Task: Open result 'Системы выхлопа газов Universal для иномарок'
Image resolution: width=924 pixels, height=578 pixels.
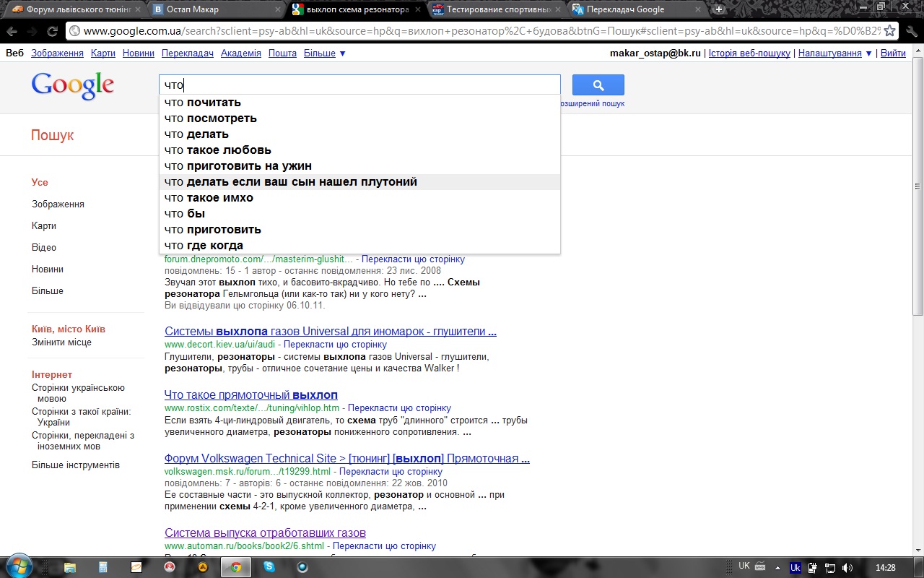Action: 331,332
